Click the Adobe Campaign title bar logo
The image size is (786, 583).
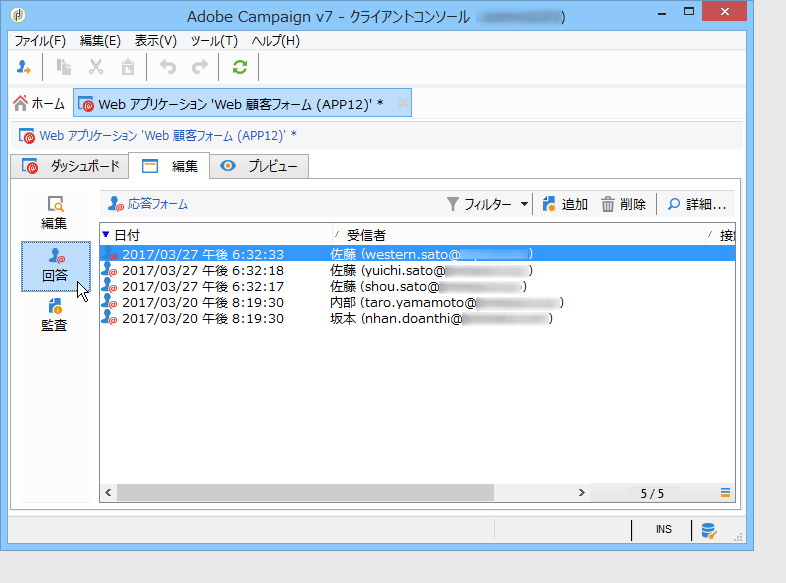18,15
